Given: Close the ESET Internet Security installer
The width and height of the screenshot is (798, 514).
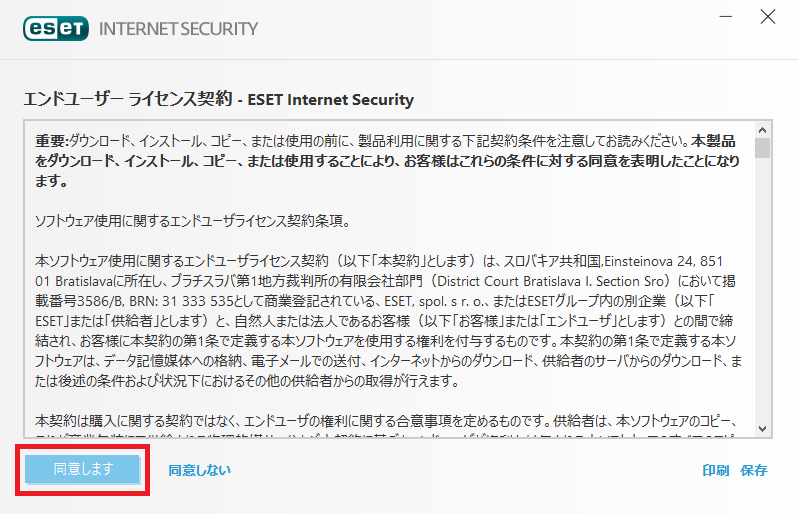Looking at the screenshot, I should 767,17.
